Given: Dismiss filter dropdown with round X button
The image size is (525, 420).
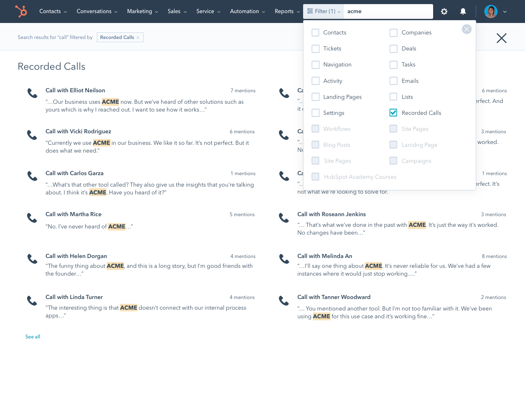Looking at the screenshot, I should 467,29.
